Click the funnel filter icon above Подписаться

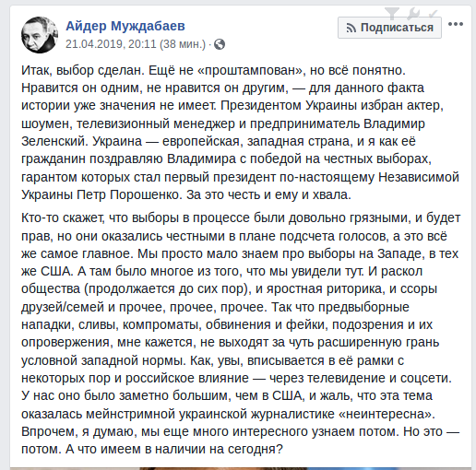point(392,14)
